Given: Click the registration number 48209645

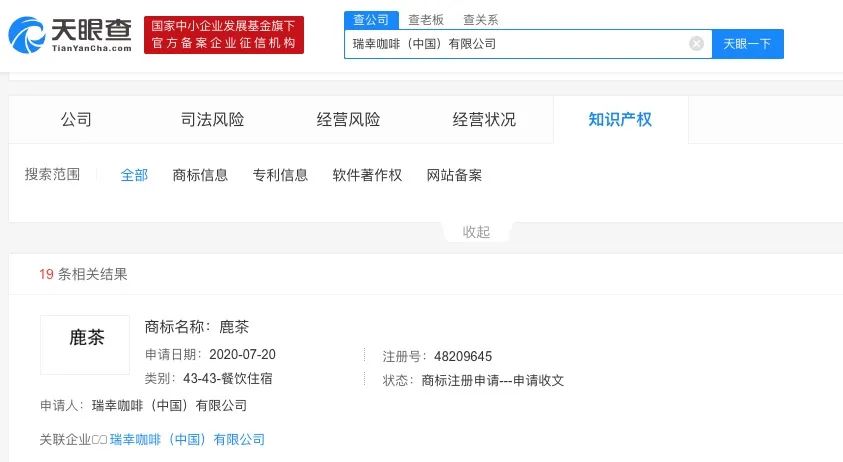Looking at the screenshot, I should [463, 356].
